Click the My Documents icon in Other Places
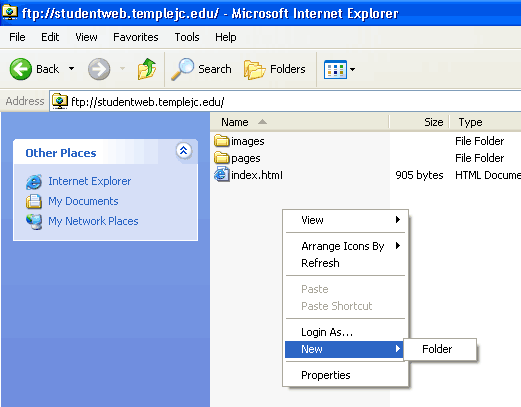 tap(34, 201)
